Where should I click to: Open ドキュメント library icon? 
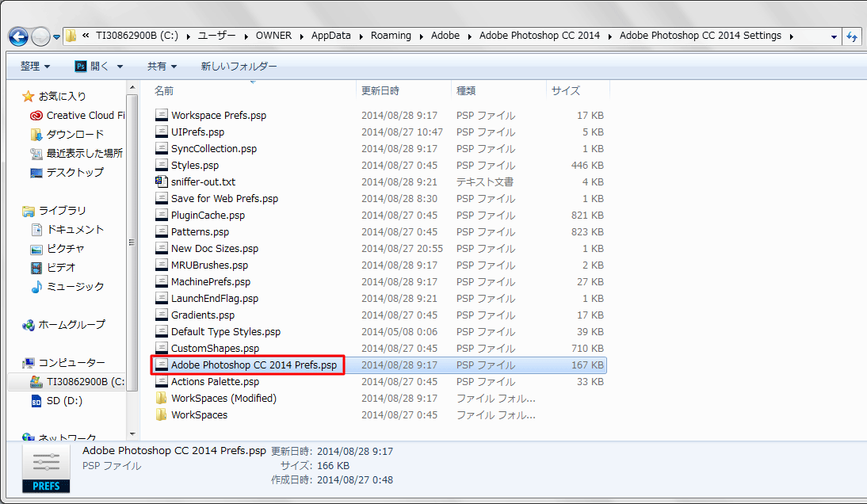click(x=36, y=230)
